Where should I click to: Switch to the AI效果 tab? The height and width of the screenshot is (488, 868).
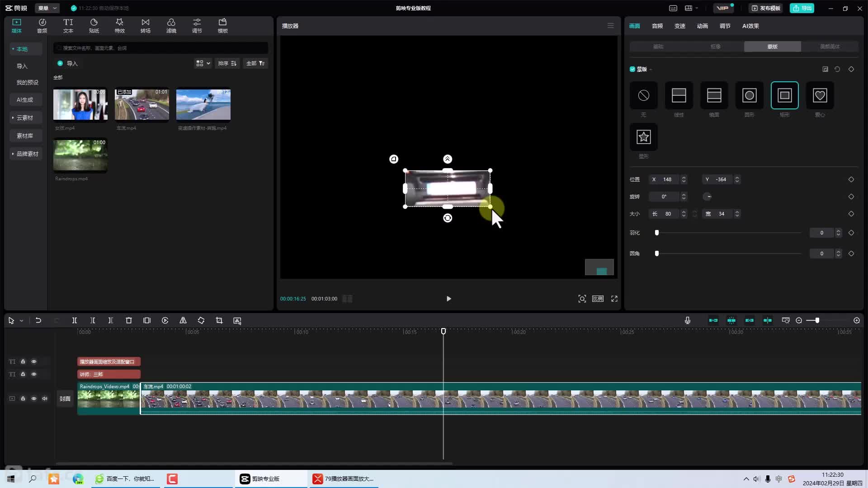pos(750,26)
